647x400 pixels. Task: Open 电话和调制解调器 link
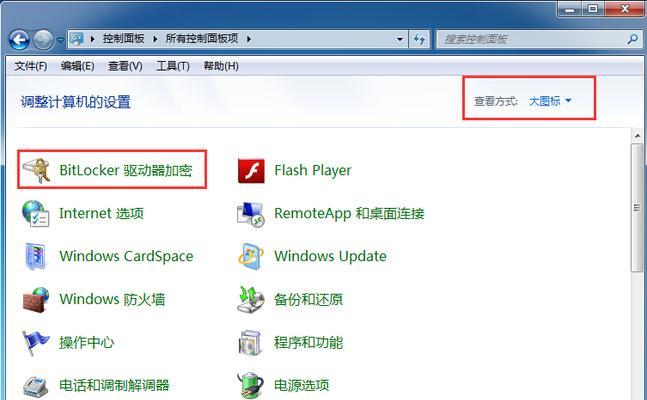click(x=114, y=385)
